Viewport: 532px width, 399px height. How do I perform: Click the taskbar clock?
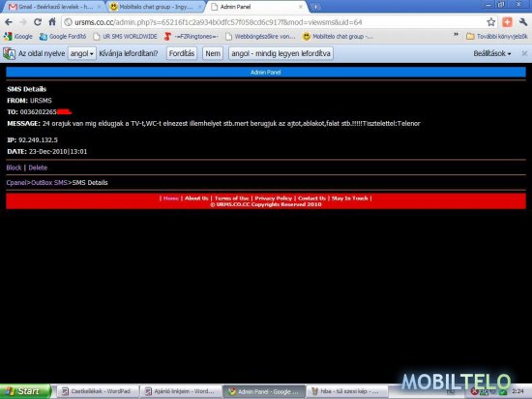point(517,391)
